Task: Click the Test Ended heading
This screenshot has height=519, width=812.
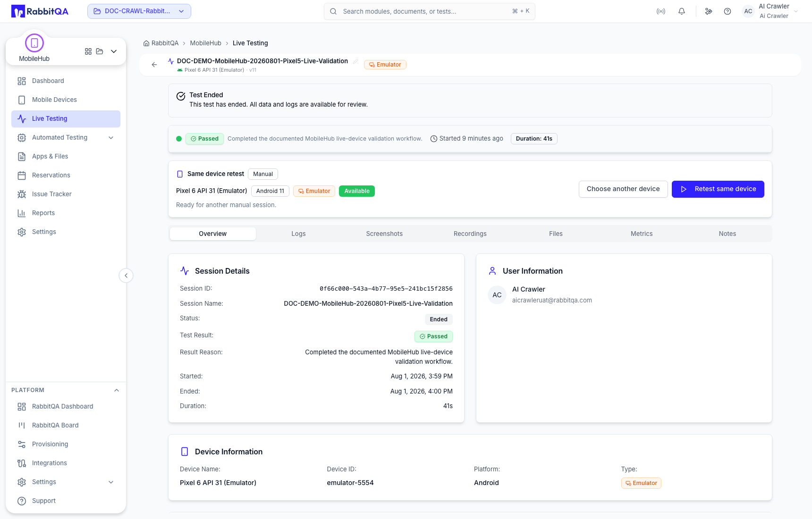Action: (x=206, y=95)
